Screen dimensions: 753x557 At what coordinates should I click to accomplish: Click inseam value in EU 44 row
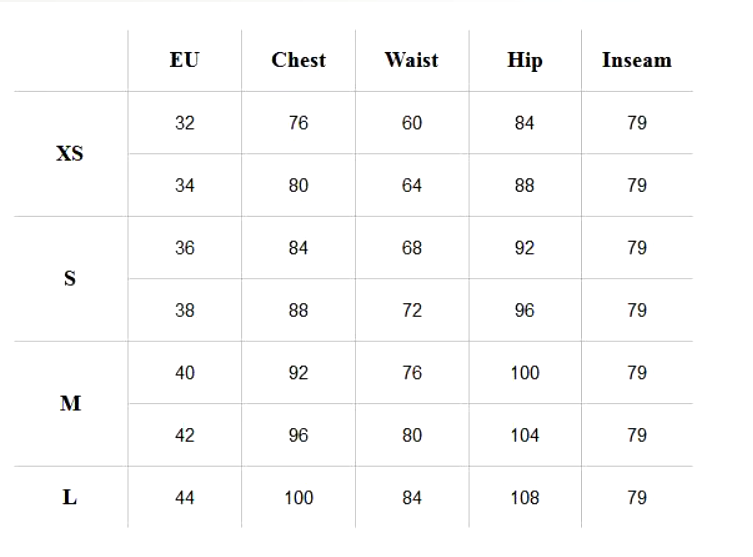click(x=637, y=497)
